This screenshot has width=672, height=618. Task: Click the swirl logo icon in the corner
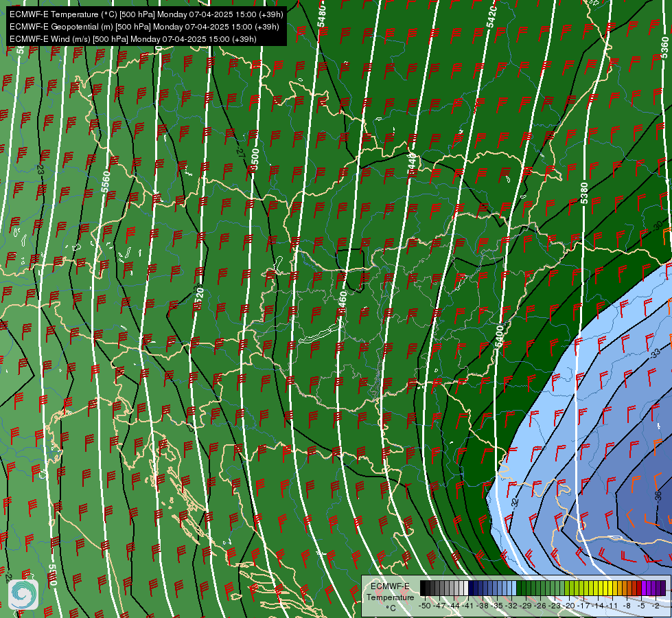[23, 595]
